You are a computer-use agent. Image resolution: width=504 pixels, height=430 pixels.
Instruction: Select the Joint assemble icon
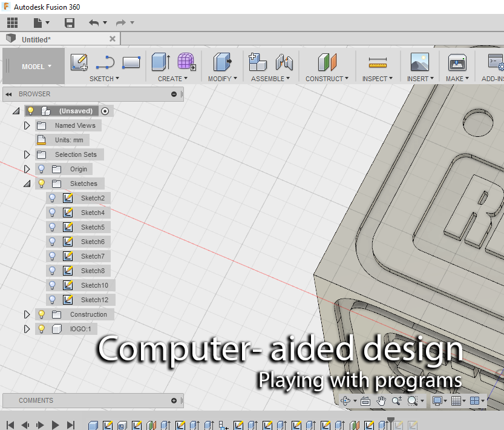click(284, 62)
